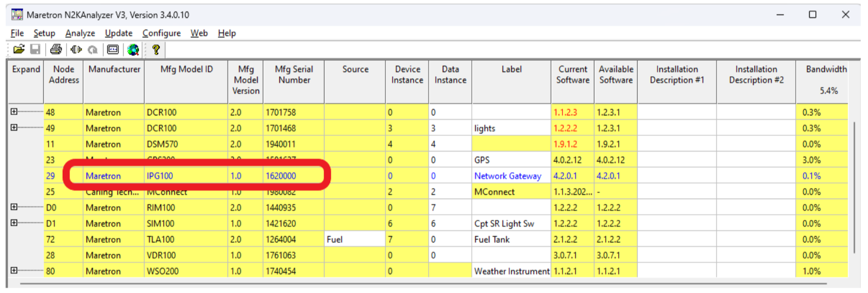Click the Fuel source cell

click(x=355, y=239)
